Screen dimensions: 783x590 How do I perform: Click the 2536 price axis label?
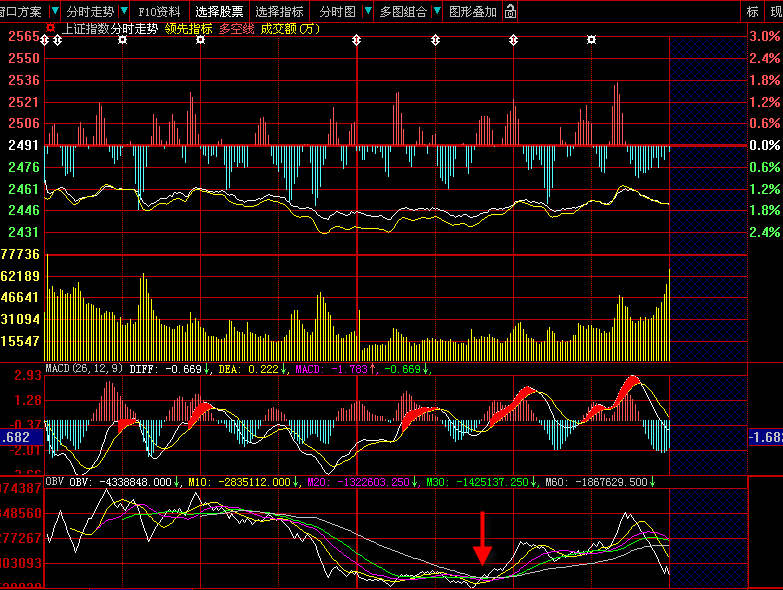23,80
